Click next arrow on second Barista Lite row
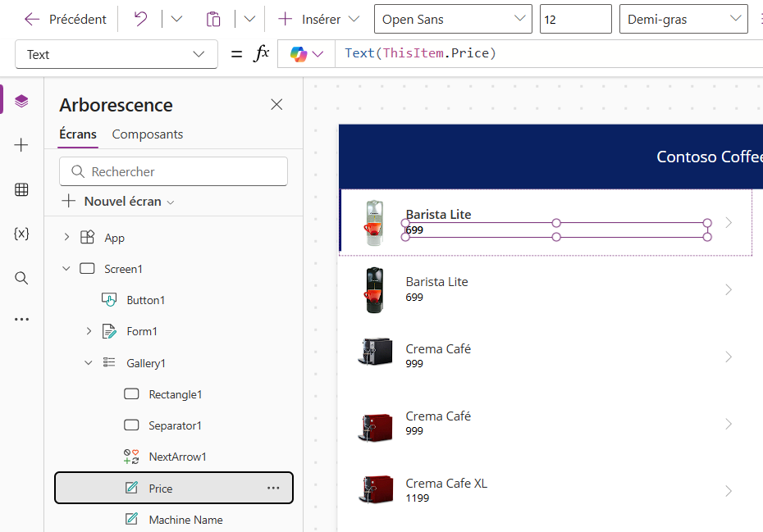Screen dimensions: 763x532 (x=729, y=290)
